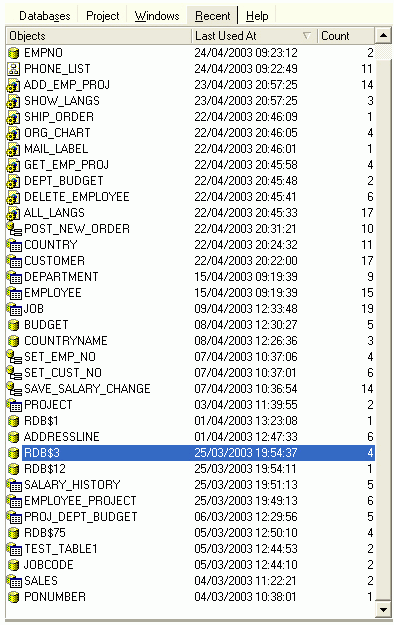The height and width of the screenshot is (625, 394).
Task: Click the count 19 in the JOB row
Action: pos(367,309)
